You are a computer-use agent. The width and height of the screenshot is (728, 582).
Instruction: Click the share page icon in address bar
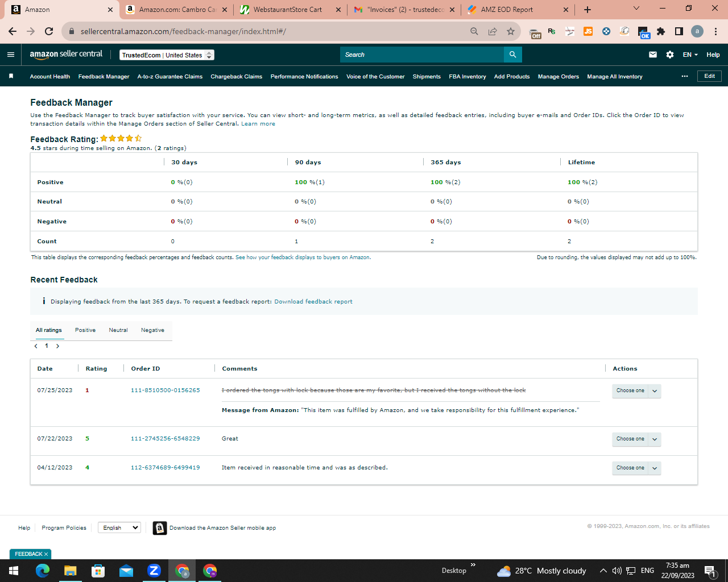pyautogui.click(x=493, y=31)
